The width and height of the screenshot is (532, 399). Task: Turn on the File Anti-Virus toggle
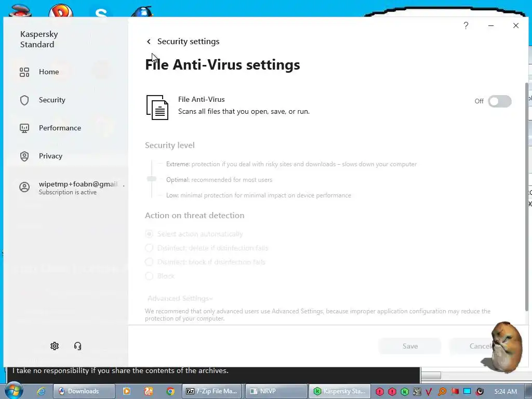pyautogui.click(x=500, y=101)
